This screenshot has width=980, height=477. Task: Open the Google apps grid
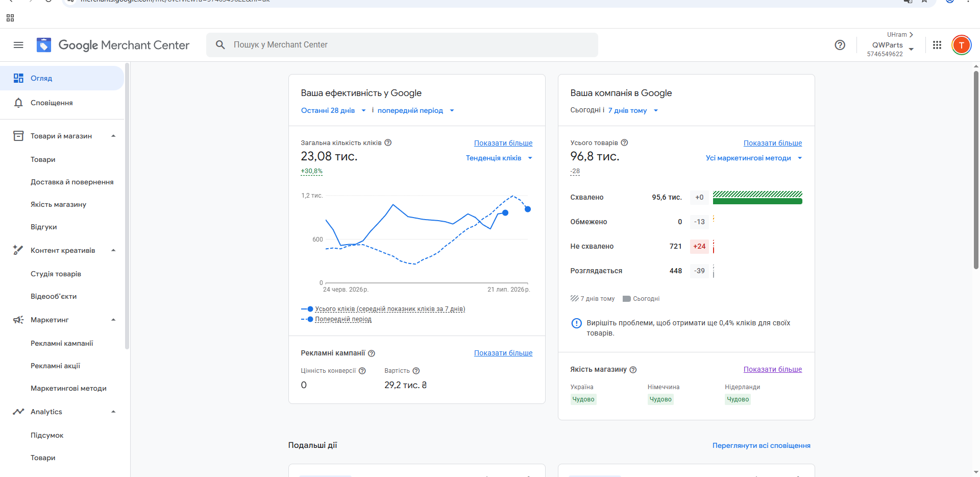(937, 45)
